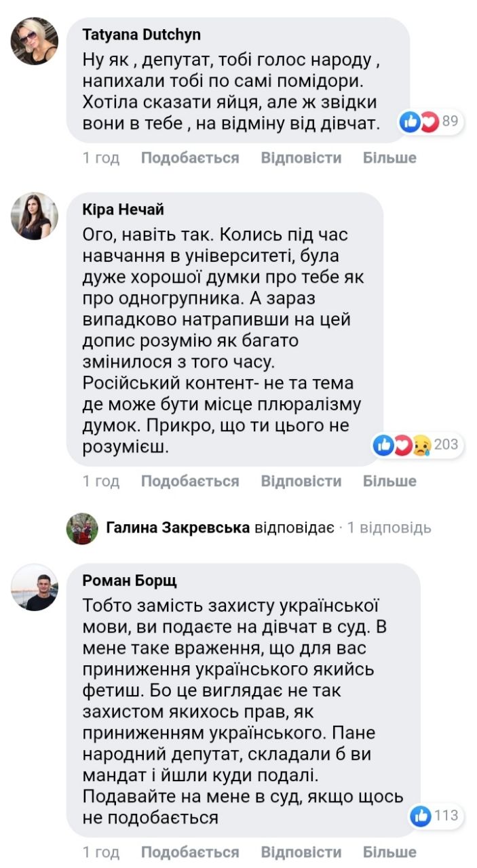
Task: Click Роман Борщ's profile photo
Action: pos(34,587)
